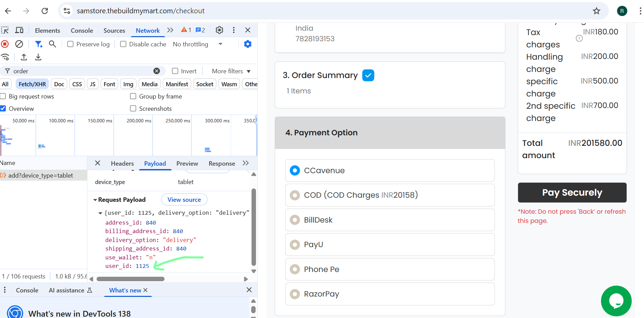Screen dimensions: 644x318
Task: Select COD payment option
Action: pos(390,195)
